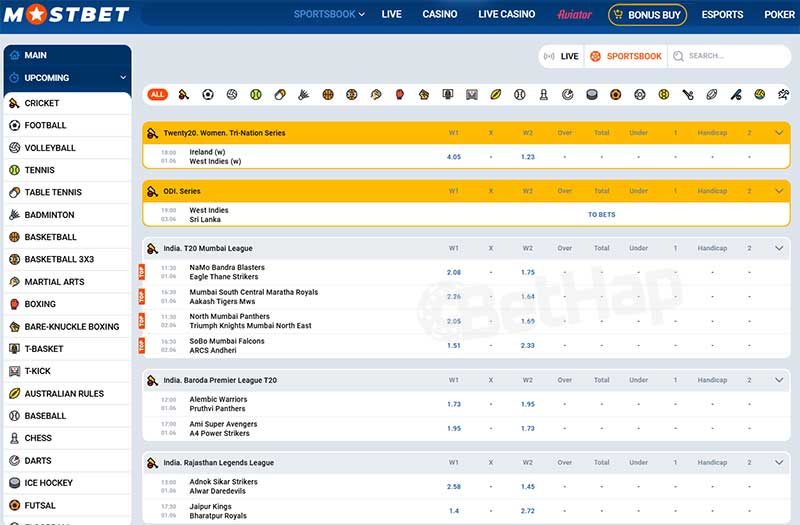Pick W2 odds 2.33 for ARCS Andheri

(528, 345)
